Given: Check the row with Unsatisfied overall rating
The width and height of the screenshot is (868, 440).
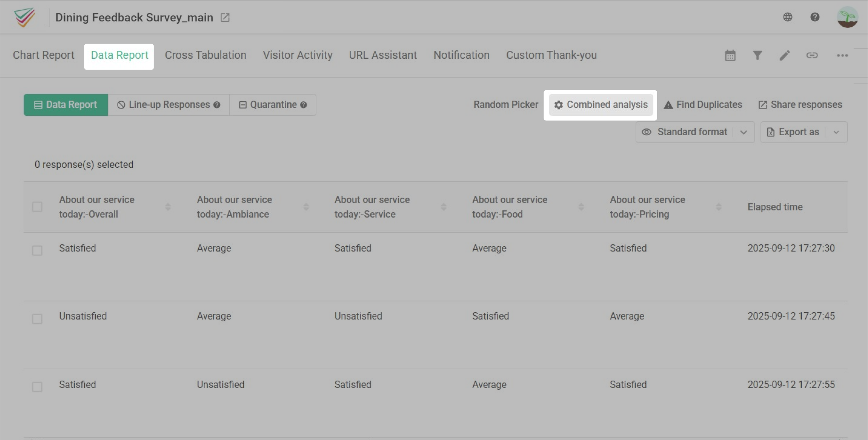Looking at the screenshot, I should tap(37, 319).
